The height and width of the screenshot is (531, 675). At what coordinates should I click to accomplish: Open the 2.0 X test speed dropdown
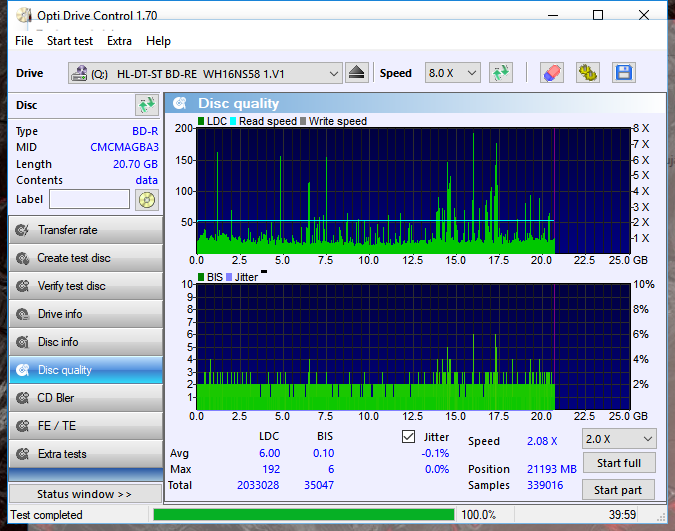[x=619, y=439]
